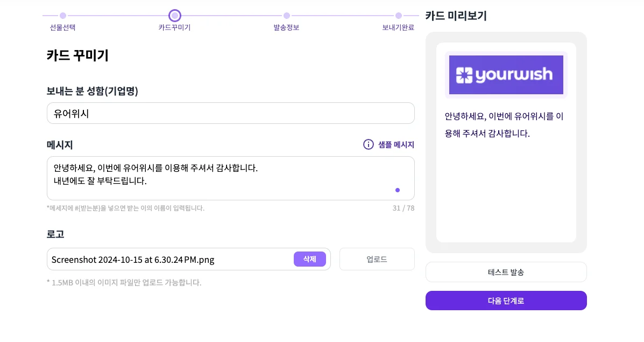Select the 선물선택 step label
The height and width of the screenshot is (342, 644).
tap(62, 27)
